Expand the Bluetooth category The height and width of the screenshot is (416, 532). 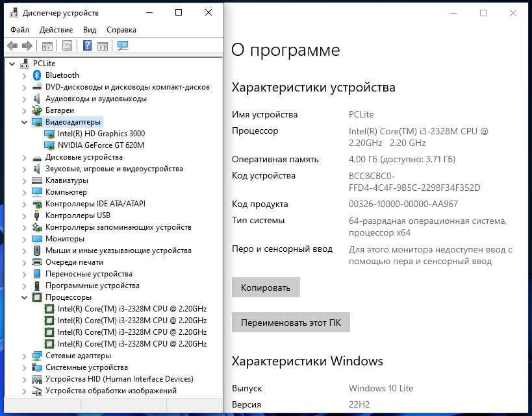pos(24,75)
